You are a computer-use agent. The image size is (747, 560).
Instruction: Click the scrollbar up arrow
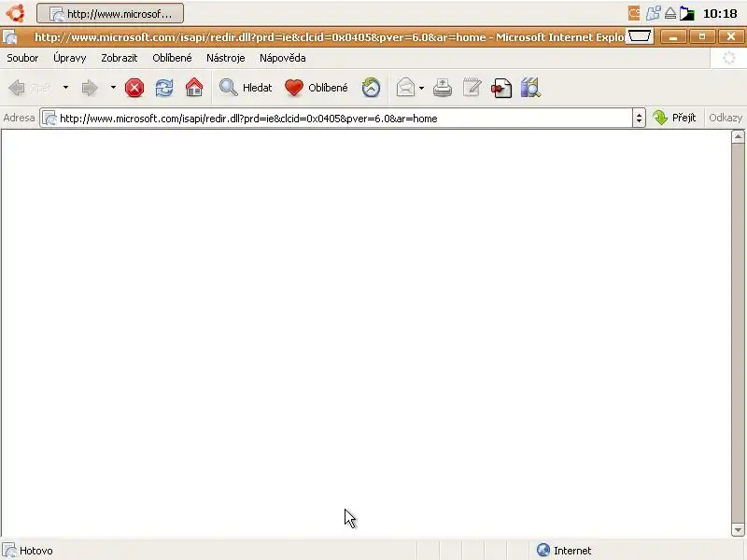point(738,137)
